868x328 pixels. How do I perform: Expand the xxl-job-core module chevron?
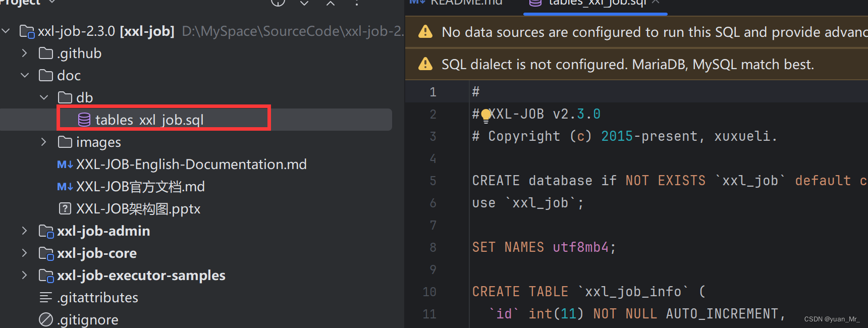point(25,253)
